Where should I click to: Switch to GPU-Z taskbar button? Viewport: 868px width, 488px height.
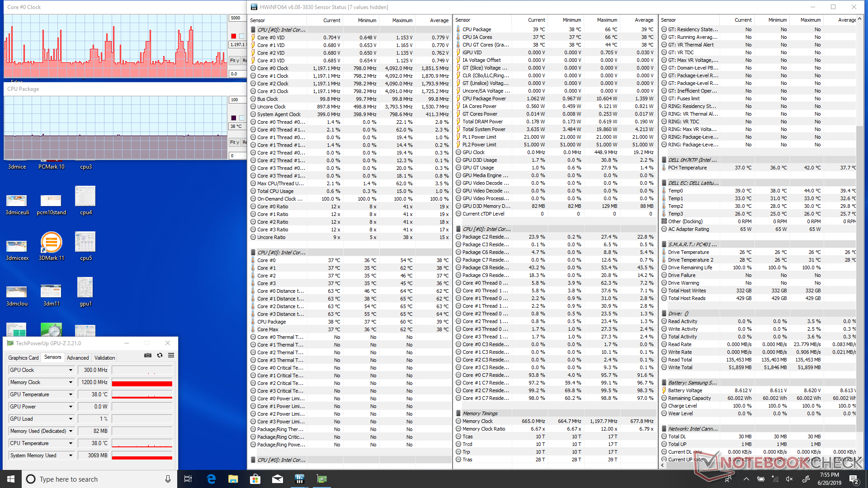coord(321,479)
